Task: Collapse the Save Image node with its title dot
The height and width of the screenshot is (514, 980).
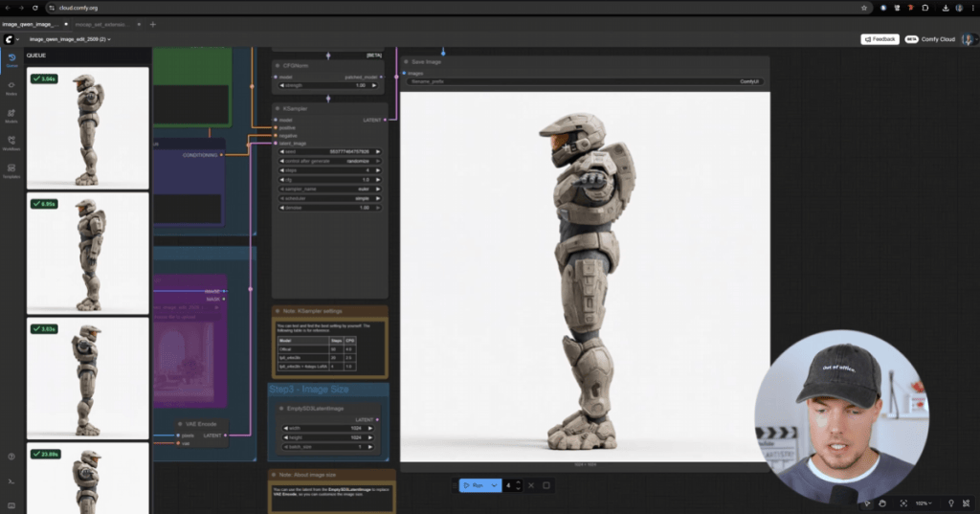Action: [x=406, y=62]
